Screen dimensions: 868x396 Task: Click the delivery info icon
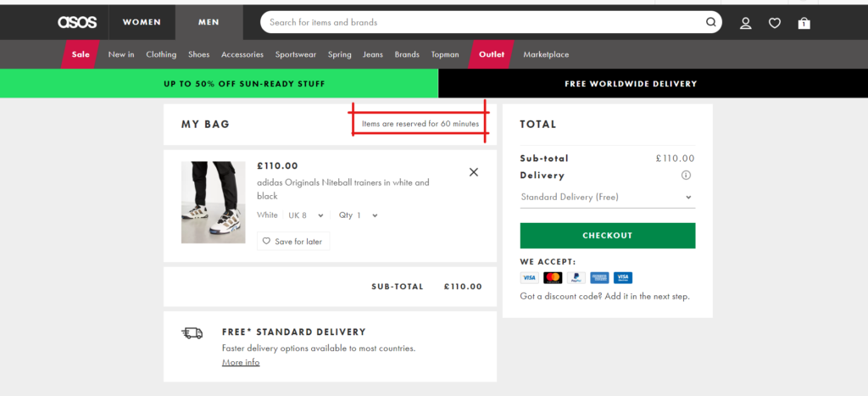click(686, 176)
